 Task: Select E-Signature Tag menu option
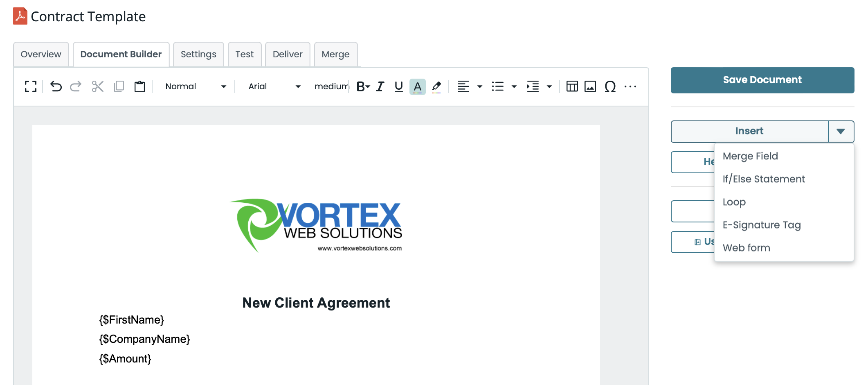[761, 225]
